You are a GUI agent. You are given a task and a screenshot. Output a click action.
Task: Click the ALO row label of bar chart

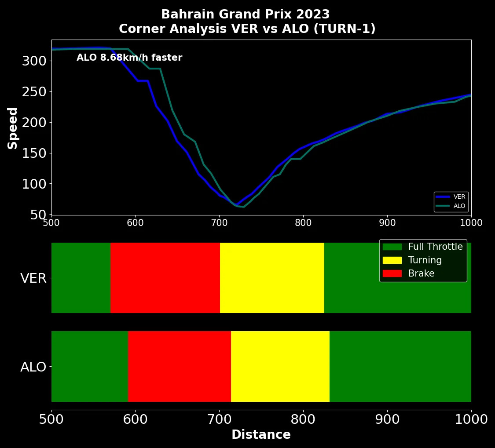pyautogui.click(x=33, y=367)
